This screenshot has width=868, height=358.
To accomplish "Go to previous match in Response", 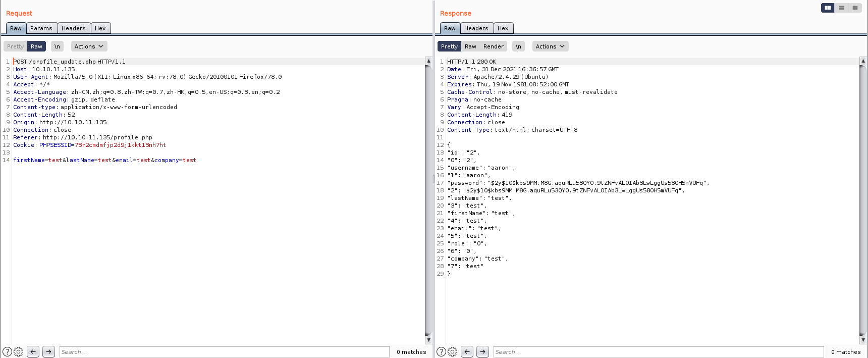I will point(467,352).
